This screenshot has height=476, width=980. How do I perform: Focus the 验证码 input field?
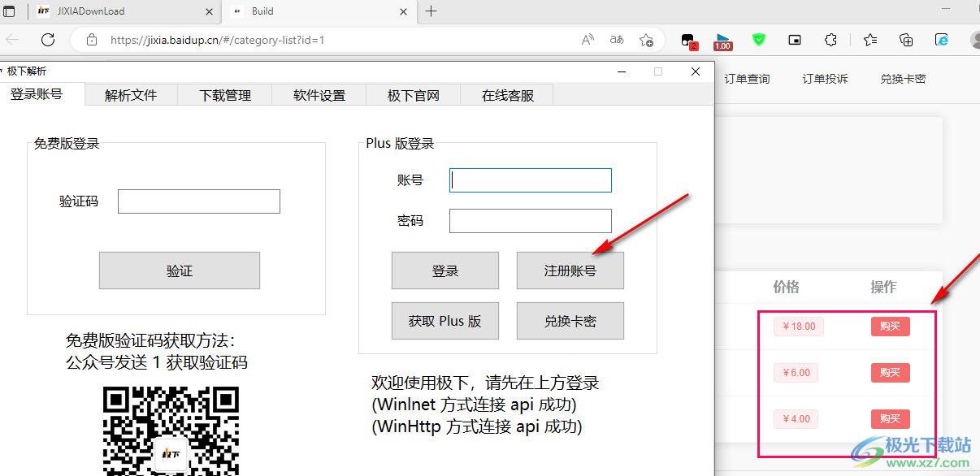click(x=199, y=201)
